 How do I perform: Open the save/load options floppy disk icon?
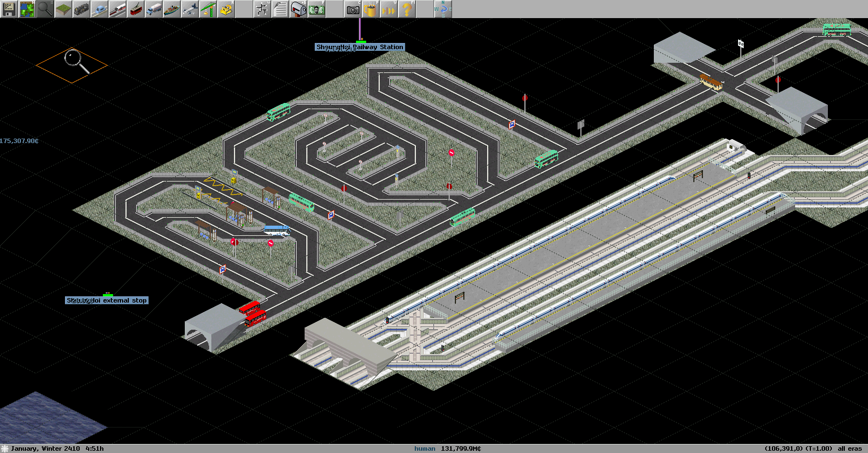[9, 9]
